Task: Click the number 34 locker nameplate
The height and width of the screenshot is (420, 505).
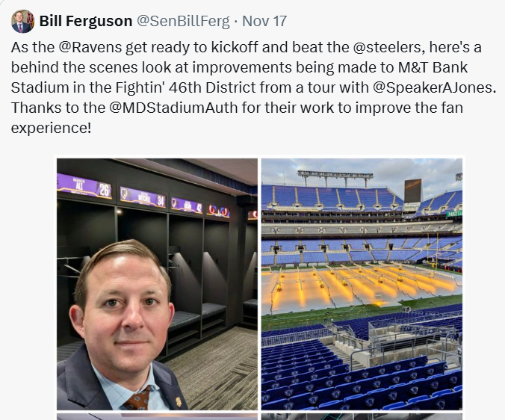Action: pyautogui.click(x=143, y=198)
